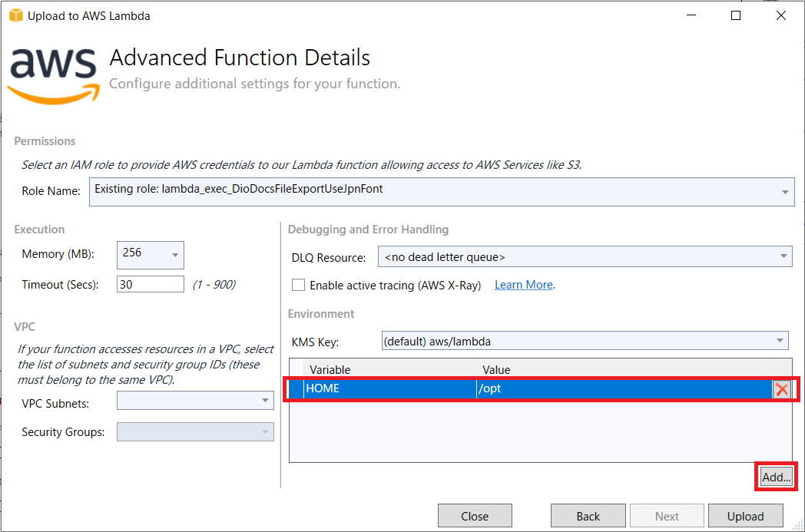Click the Timeout (Secs) input field

point(150,284)
